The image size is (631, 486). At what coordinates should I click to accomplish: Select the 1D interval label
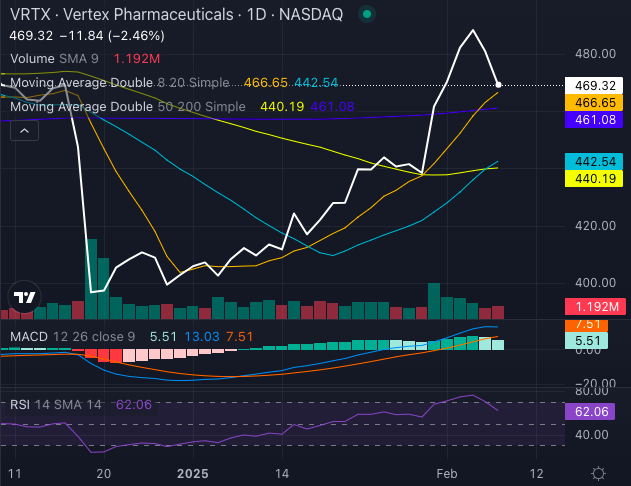click(253, 15)
